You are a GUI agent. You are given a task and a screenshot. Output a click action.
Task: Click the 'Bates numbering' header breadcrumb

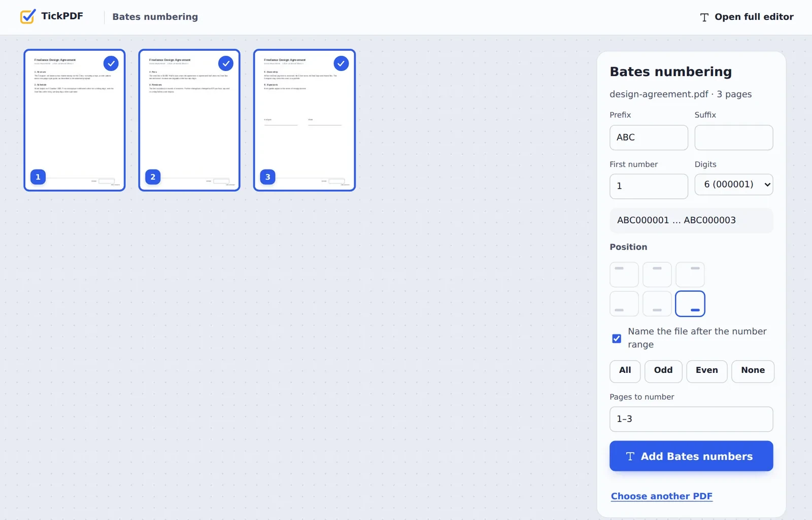coord(155,17)
